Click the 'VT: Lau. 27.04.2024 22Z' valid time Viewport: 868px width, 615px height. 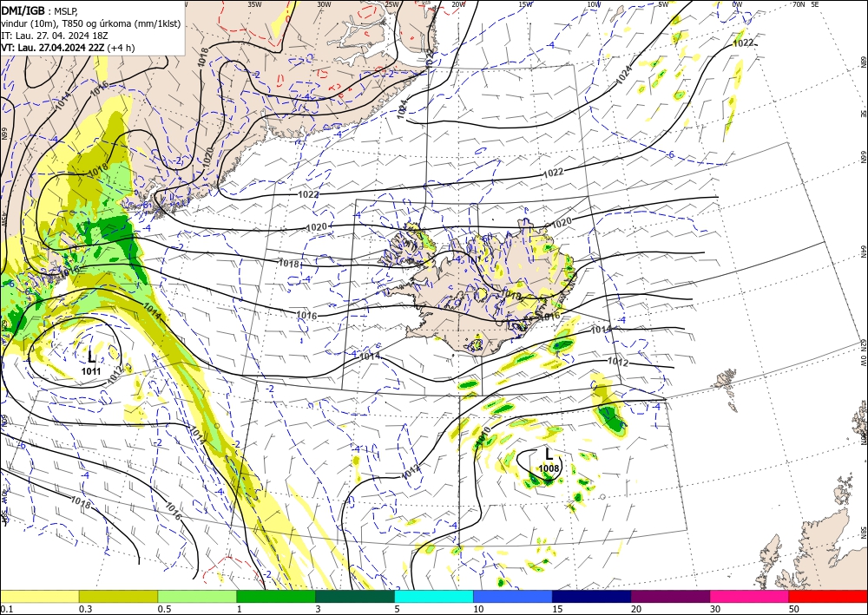(53, 48)
